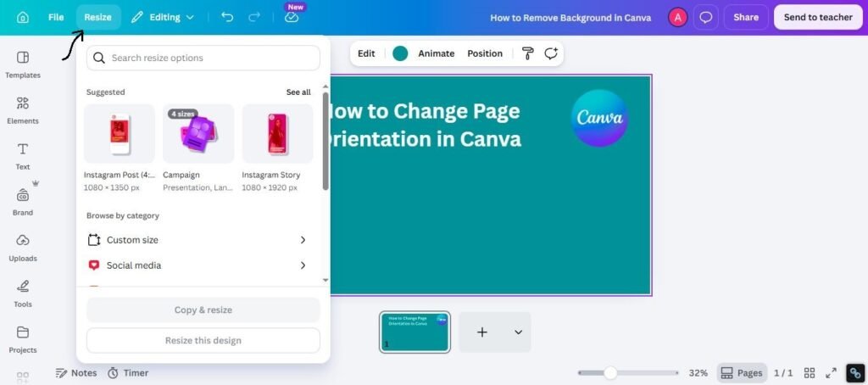Viewport: 868px width, 385px height.
Task: Open the Tools sidebar panel
Action: [x=23, y=294]
